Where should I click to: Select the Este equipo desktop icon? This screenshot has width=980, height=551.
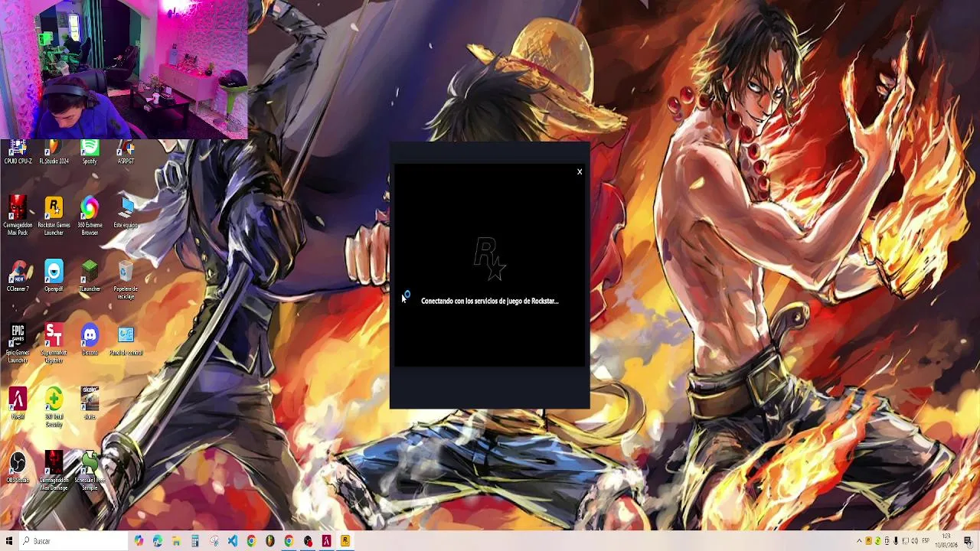[126, 213]
